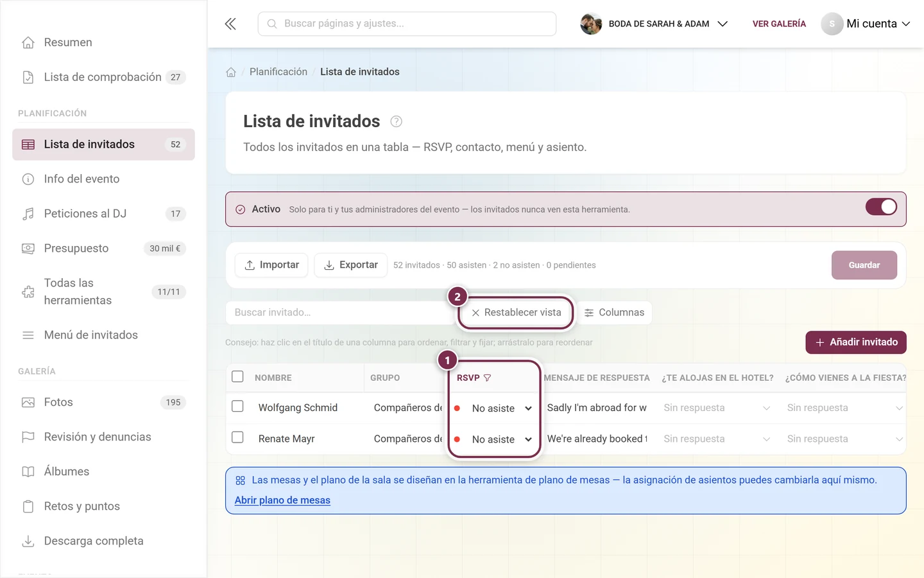Click the Retos y puntos clipboard icon
Image resolution: width=924 pixels, height=578 pixels.
(x=28, y=507)
